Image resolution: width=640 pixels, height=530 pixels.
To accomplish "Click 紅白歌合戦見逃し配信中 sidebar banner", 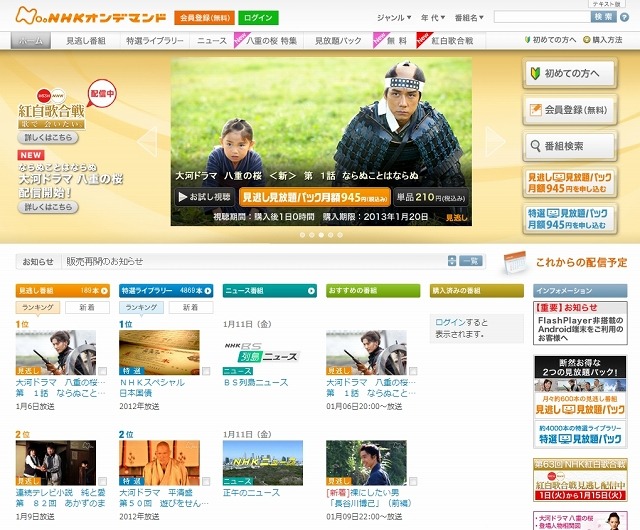I will pyautogui.click(x=580, y=480).
